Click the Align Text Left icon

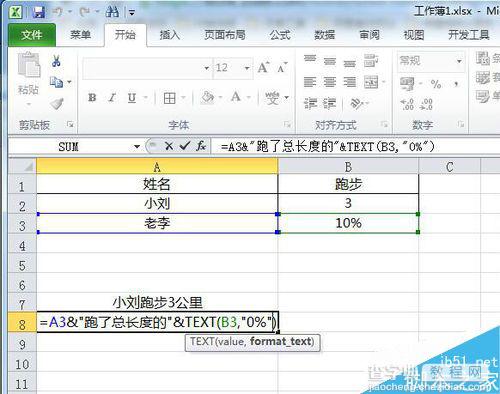pyautogui.click(x=310, y=82)
